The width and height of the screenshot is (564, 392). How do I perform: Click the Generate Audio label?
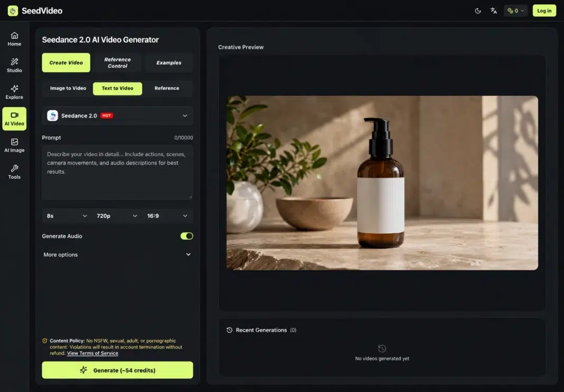pyautogui.click(x=62, y=236)
